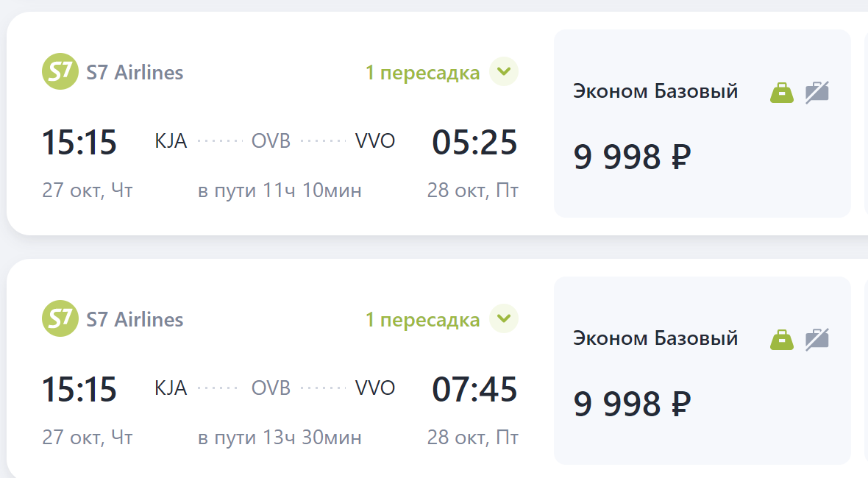Open '1 пересадка' details on second flight
Viewport: 868px width, 478px height.
tap(422, 320)
